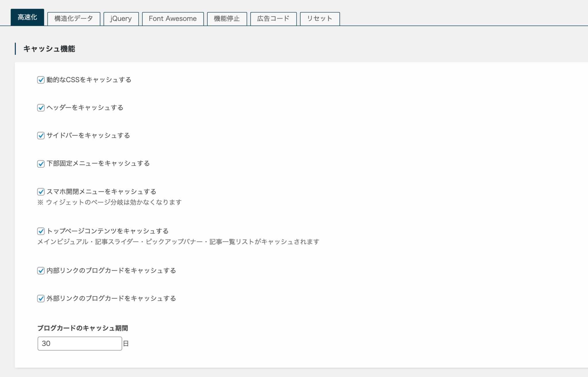Uncheck 動的なCSSをキャッシュする checkbox
The height and width of the screenshot is (377, 588).
point(41,80)
